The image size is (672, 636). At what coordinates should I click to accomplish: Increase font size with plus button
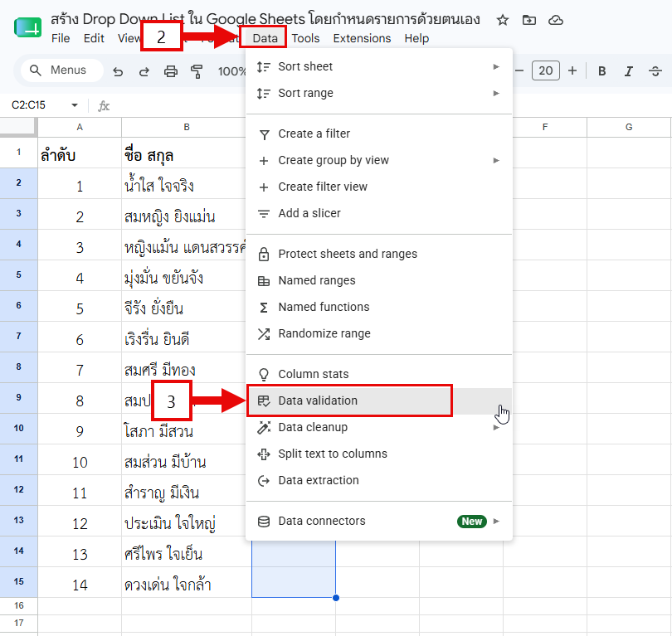pyautogui.click(x=572, y=70)
